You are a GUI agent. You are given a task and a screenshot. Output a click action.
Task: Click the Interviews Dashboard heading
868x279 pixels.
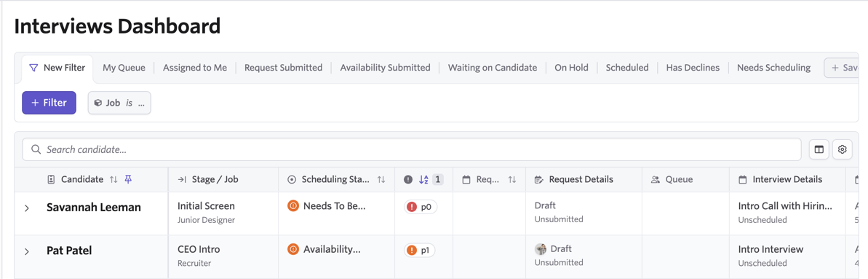click(117, 26)
